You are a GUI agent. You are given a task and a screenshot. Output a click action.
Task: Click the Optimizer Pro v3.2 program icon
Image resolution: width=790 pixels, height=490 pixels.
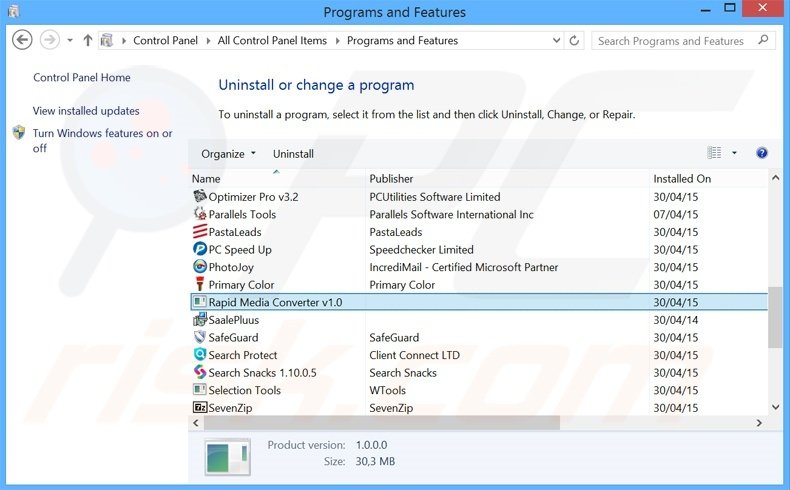200,196
